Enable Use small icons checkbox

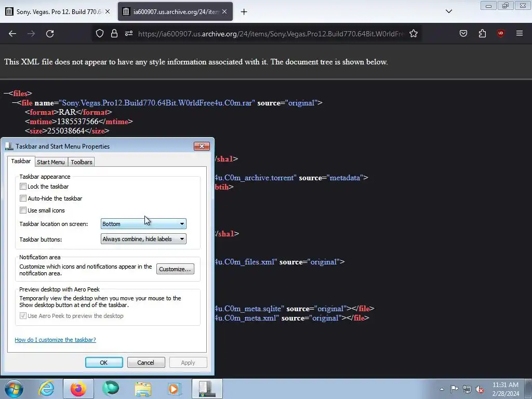[x=23, y=210]
